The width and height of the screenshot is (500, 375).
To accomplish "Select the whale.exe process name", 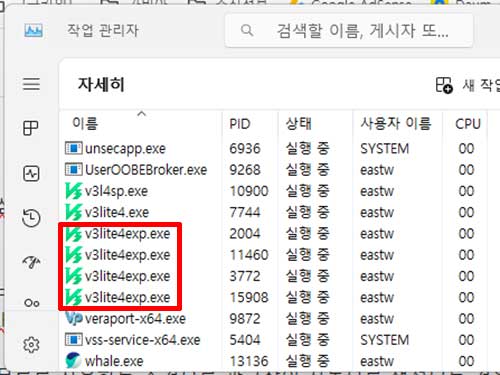I will tap(114, 361).
